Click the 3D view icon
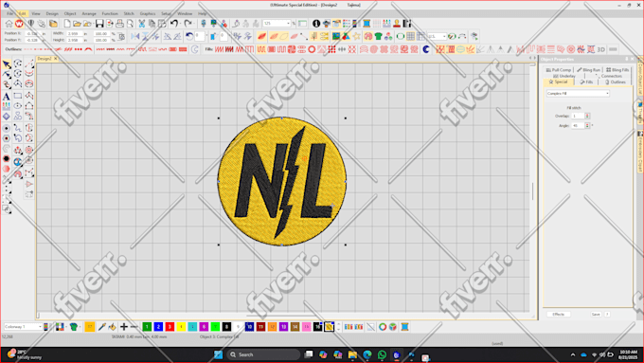Viewport: 644px width, 363px height. (x=600, y=49)
